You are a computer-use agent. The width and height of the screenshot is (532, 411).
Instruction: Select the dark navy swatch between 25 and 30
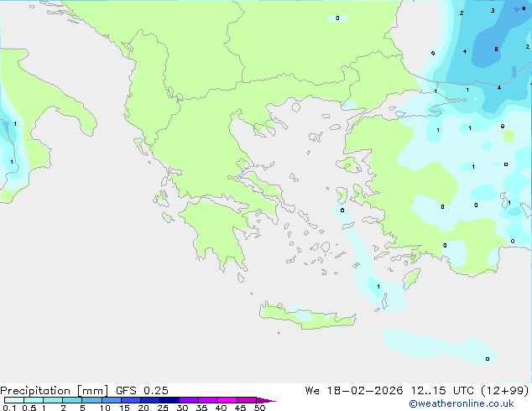click(170, 400)
